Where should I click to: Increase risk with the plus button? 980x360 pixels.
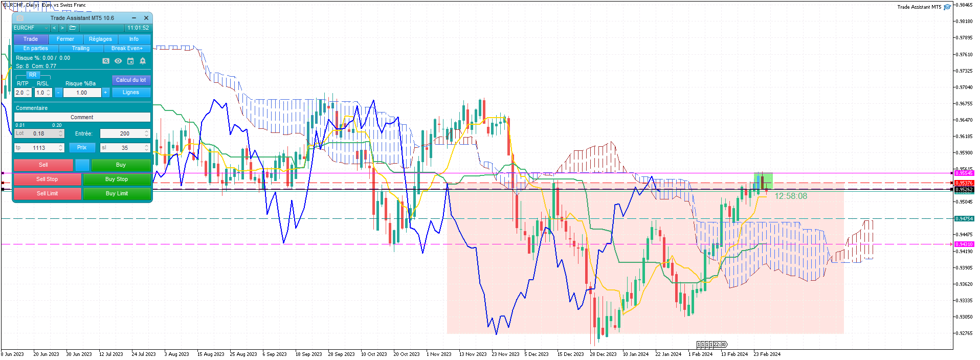(105, 93)
